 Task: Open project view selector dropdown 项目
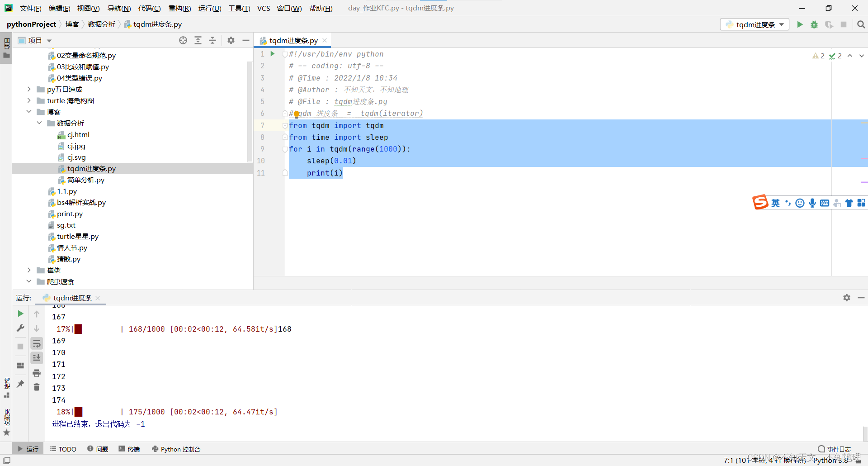[35, 40]
